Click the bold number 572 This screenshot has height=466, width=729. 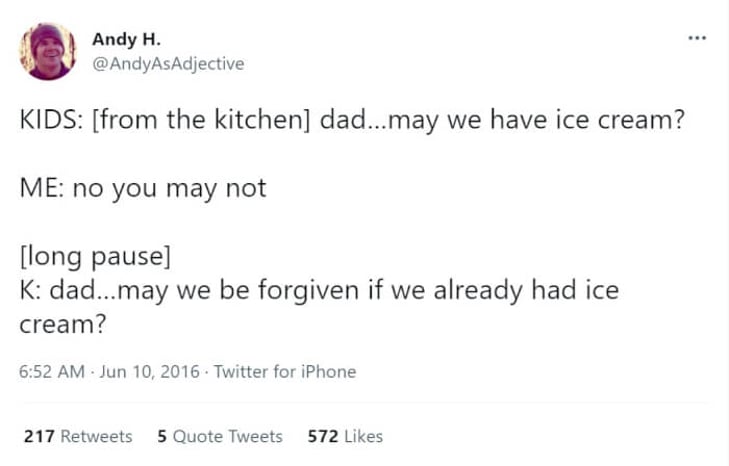click(x=323, y=436)
